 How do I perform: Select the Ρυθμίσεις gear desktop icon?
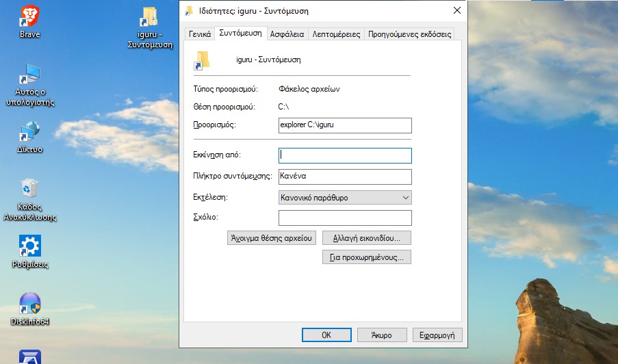click(29, 251)
